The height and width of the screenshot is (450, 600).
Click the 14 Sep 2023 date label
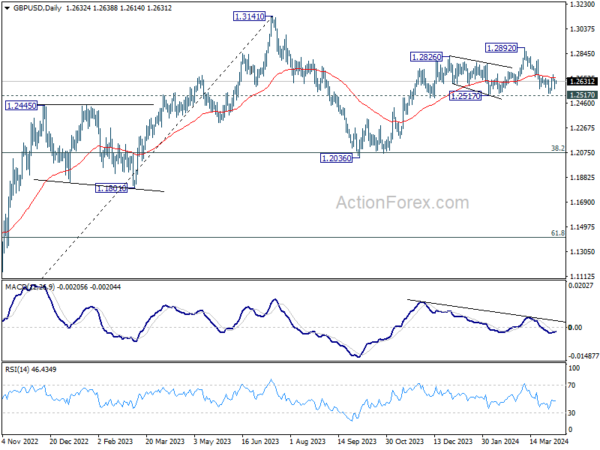pos(357,441)
